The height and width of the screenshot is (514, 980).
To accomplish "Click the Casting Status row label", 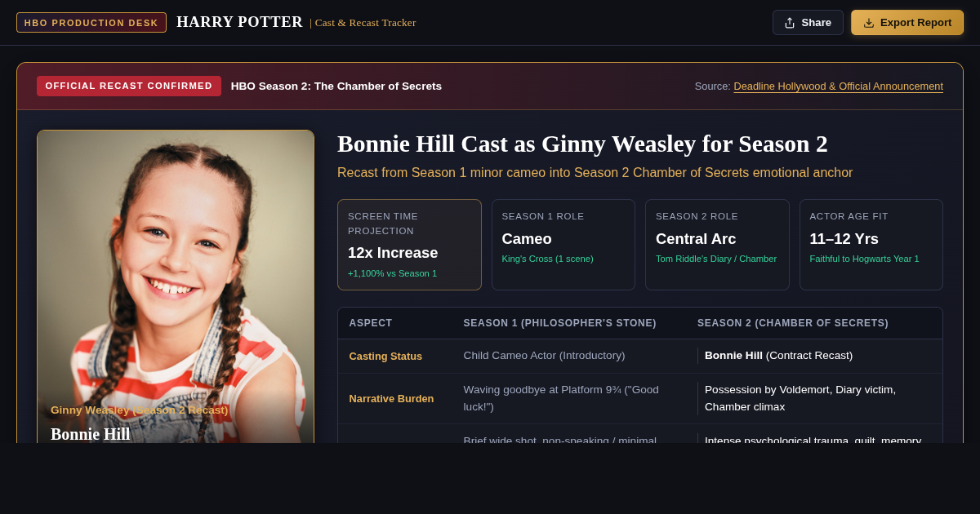I will click(x=385, y=356).
